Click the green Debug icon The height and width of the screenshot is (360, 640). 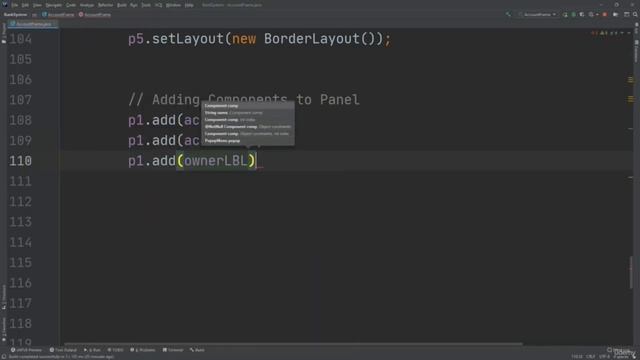click(x=573, y=14)
